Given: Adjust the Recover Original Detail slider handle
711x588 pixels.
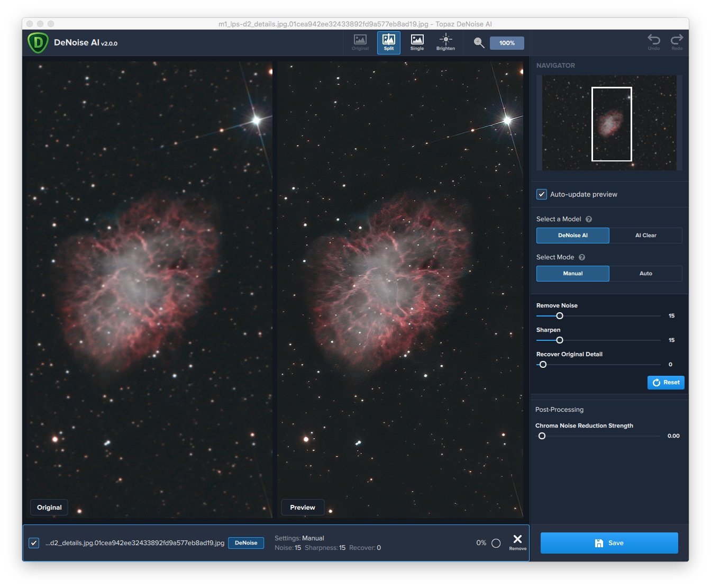Looking at the screenshot, I should click(x=543, y=365).
